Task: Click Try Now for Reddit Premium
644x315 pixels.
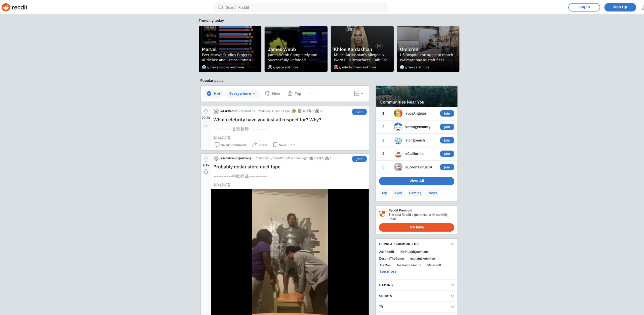Action: [416, 227]
